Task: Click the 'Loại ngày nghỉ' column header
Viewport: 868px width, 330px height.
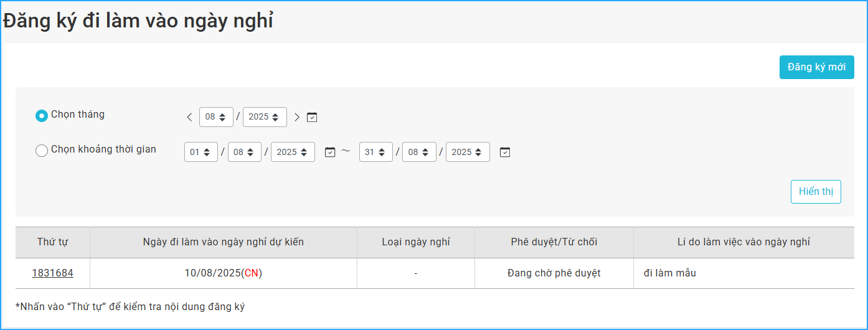Action: (x=415, y=242)
